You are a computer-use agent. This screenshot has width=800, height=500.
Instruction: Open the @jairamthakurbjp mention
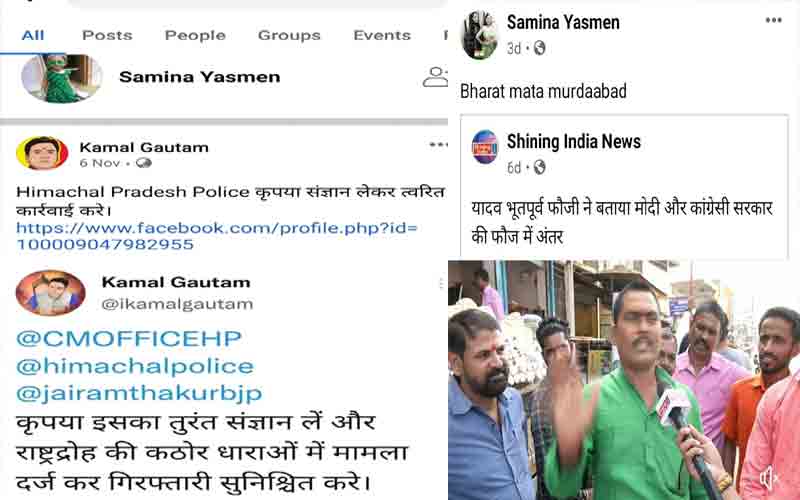(139, 393)
